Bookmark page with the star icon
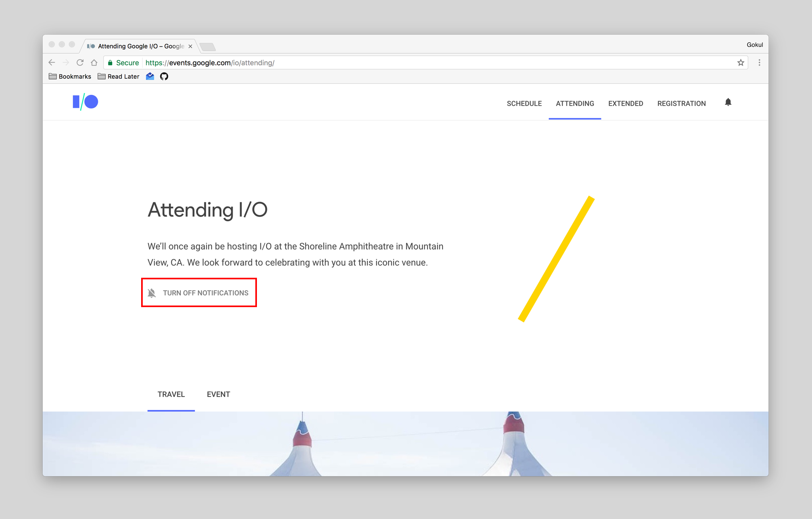Screen dimensions: 812x519 pyautogui.click(x=741, y=63)
